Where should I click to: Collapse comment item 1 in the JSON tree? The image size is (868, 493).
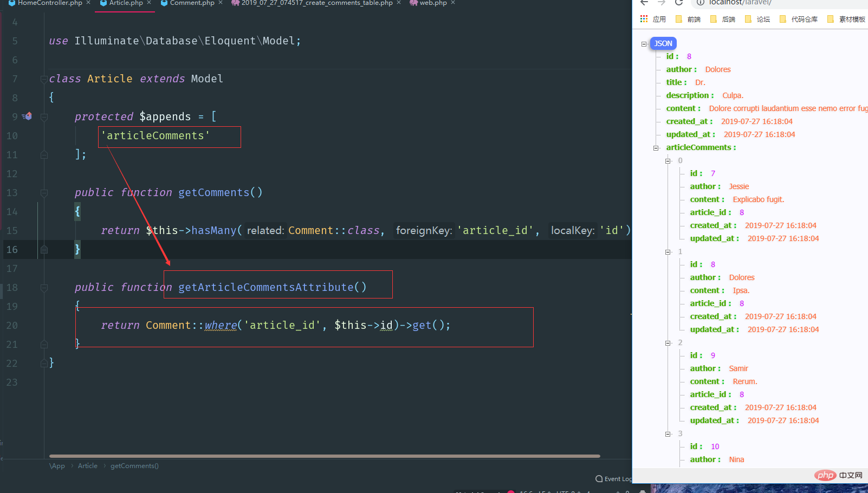[x=668, y=252]
